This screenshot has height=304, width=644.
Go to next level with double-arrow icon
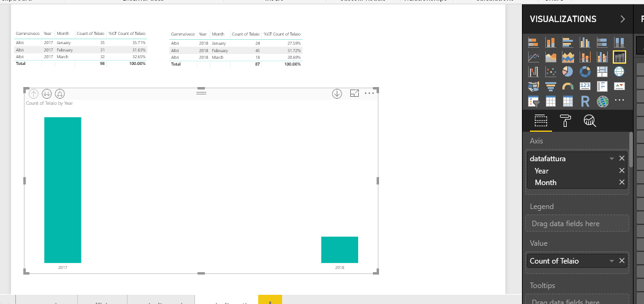47,94
